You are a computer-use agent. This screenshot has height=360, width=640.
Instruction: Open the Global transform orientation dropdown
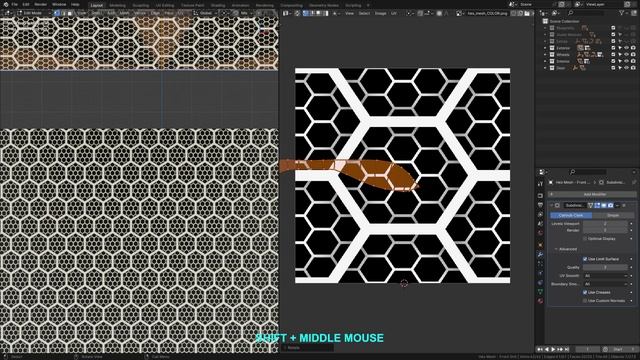[x=205, y=13]
